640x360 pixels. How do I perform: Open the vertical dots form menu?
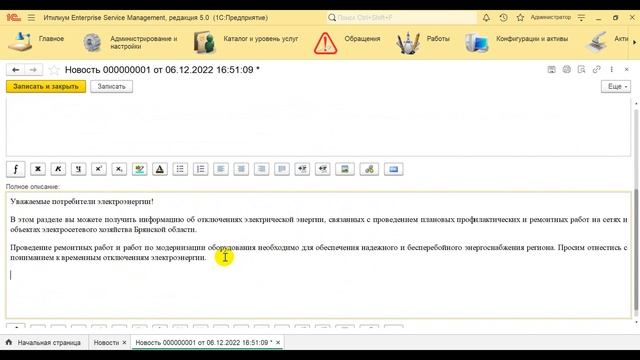point(611,69)
